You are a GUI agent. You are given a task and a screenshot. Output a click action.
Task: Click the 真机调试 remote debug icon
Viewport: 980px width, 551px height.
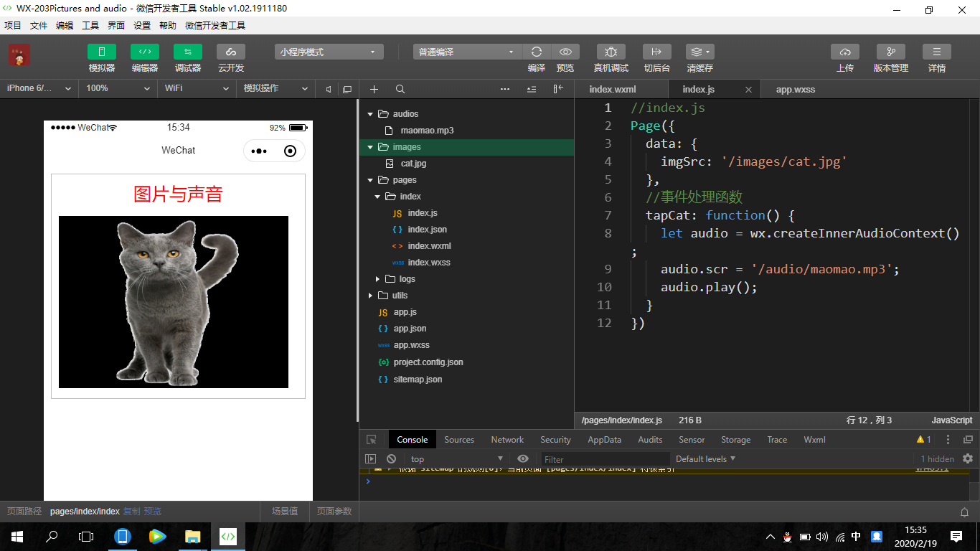pyautogui.click(x=611, y=52)
